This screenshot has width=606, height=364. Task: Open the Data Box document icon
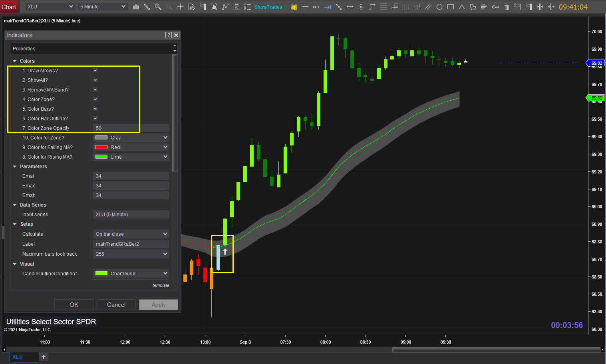(x=191, y=7)
